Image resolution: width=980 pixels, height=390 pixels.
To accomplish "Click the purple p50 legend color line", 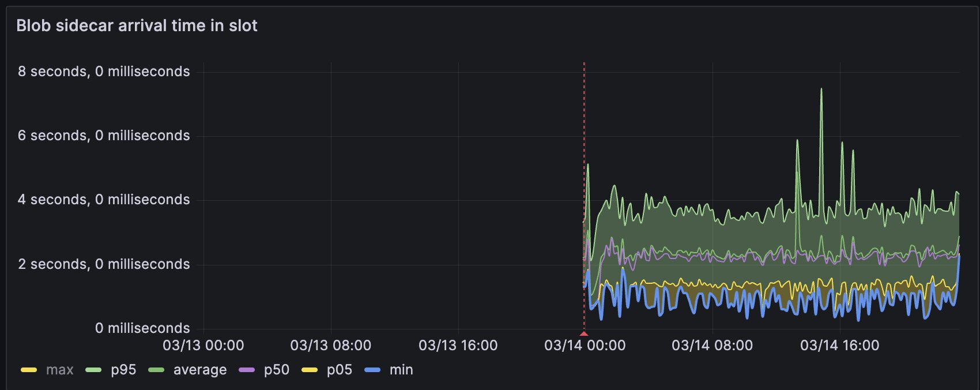I will pyautogui.click(x=247, y=370).
